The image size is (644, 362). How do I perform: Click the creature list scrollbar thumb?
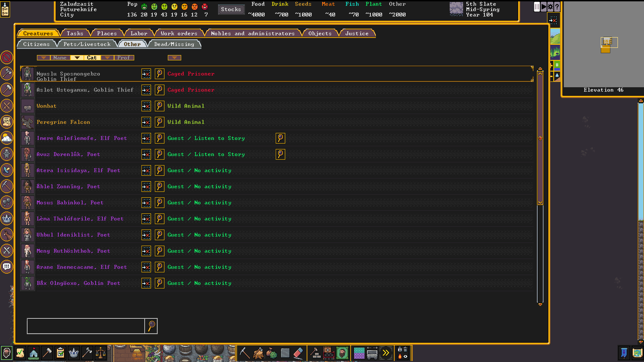[x=540, y=138]
